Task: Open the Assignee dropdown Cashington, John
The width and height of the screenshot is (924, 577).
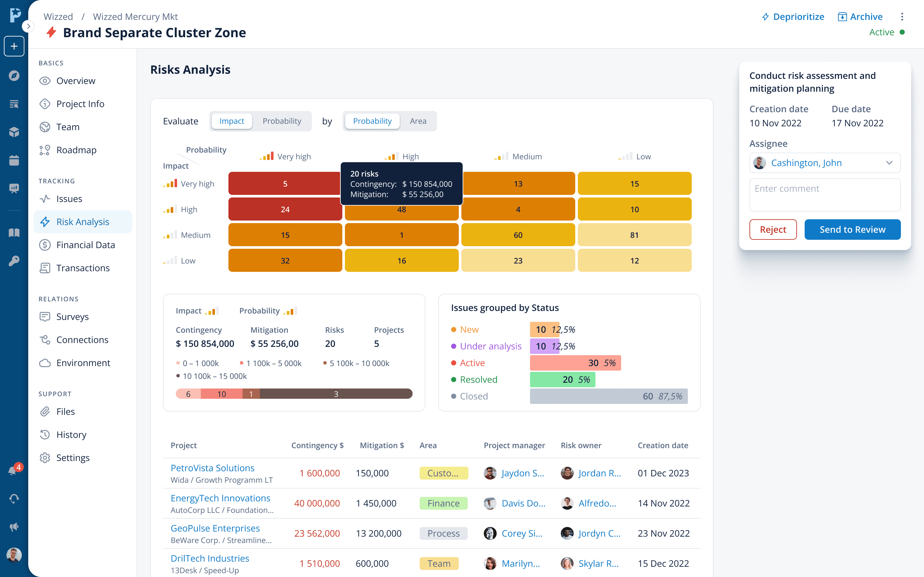Action: pos(825,163)
